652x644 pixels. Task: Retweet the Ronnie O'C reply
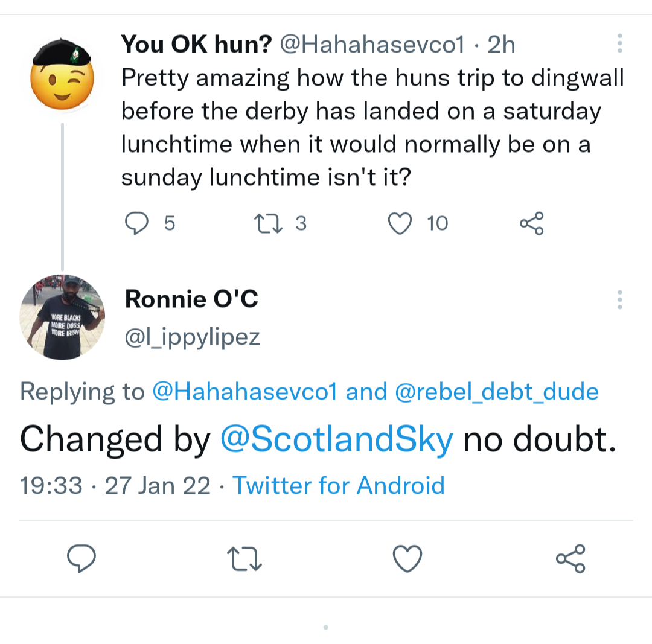(x=244, y=558)
